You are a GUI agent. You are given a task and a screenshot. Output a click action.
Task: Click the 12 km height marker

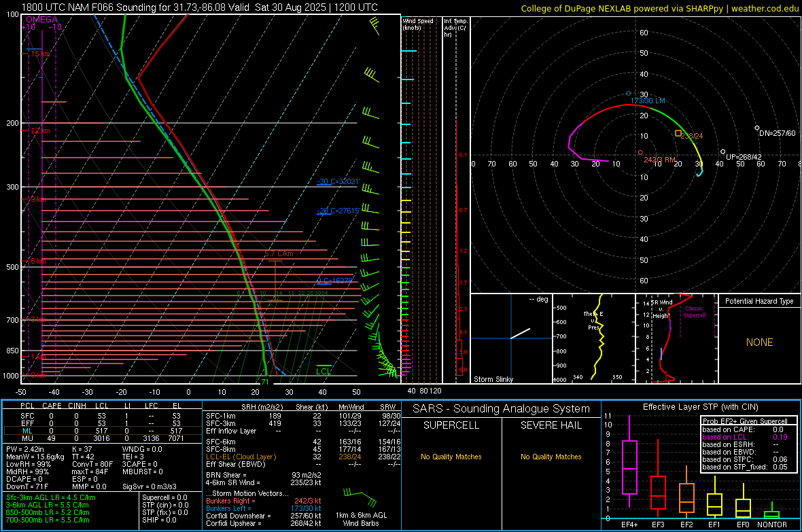pyautogui.click(x=40, y=130)
